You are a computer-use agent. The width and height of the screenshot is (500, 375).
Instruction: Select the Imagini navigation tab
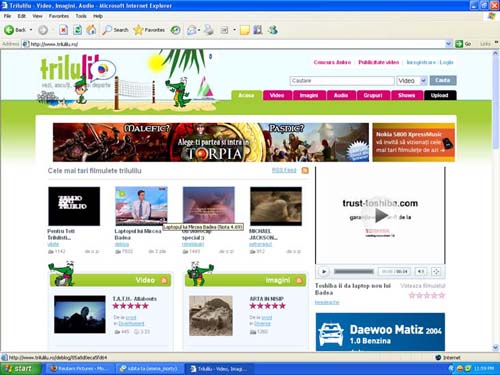pyautogui.click(x=309, y=95)
